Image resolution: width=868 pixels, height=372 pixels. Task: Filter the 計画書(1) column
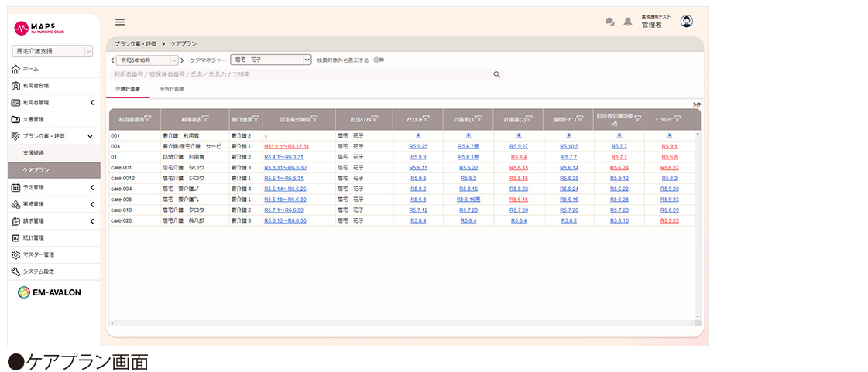[479, 118]
